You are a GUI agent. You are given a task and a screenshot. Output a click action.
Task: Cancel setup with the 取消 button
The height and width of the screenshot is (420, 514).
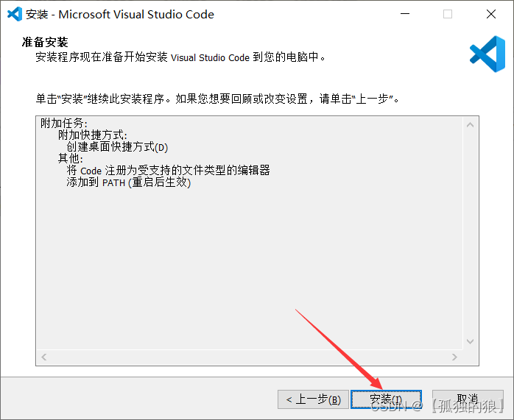468,399
